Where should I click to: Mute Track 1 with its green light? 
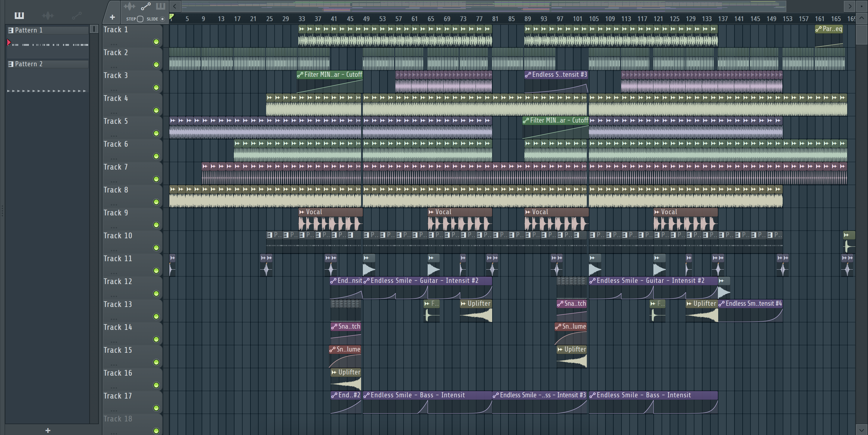(x=156, y=42)
